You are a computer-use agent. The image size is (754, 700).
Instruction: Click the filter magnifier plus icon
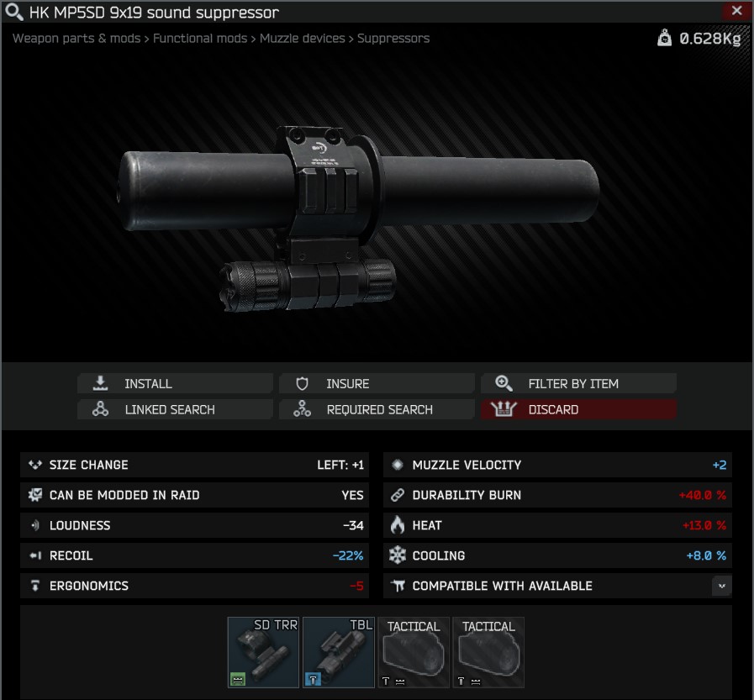(x=504, y=383)
